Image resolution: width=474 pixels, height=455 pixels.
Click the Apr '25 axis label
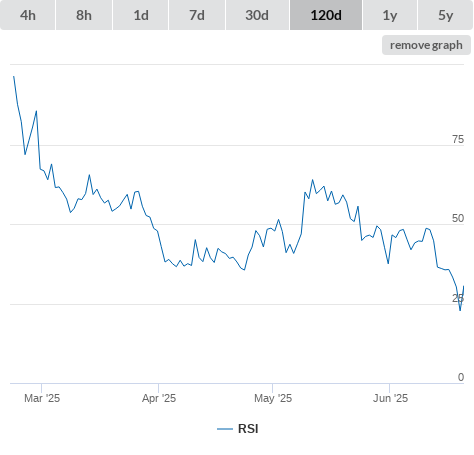coord(159,398)
